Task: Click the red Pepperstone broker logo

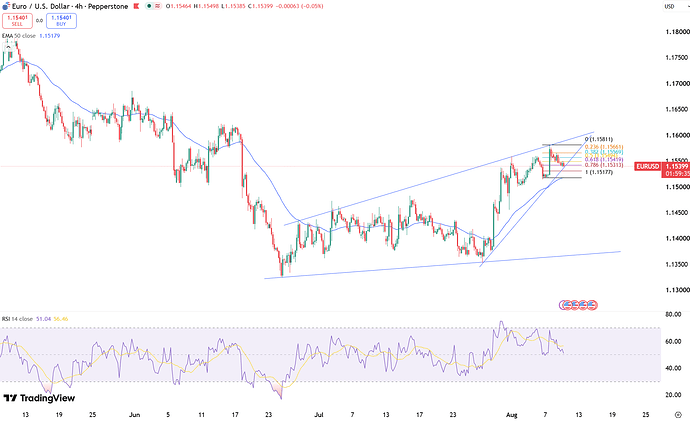Action: click(x=136, y=6)
